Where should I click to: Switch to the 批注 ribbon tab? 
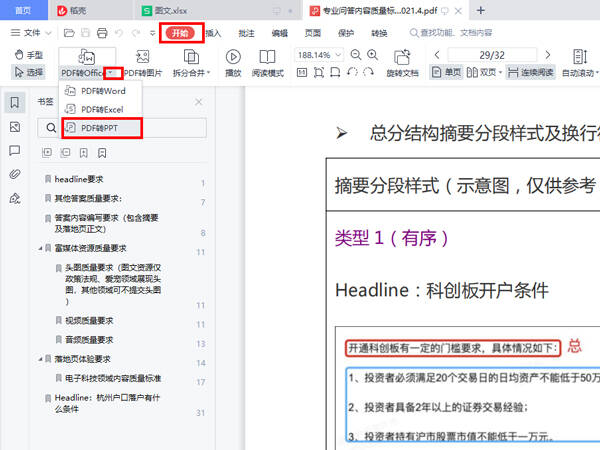[246, 33]
